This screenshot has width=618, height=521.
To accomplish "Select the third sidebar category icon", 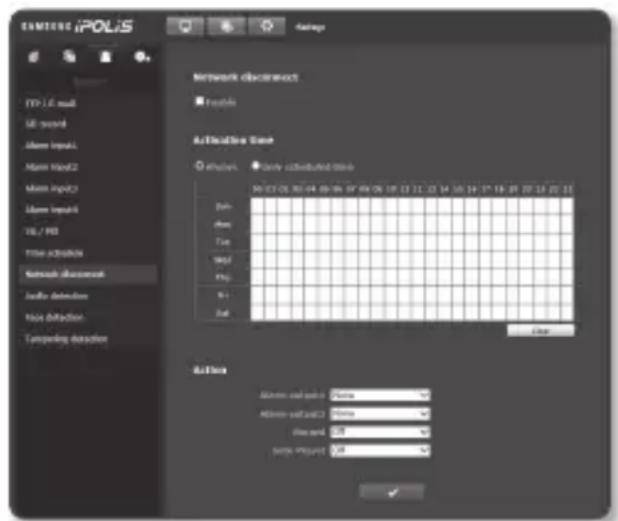I will tap(105, 57).
